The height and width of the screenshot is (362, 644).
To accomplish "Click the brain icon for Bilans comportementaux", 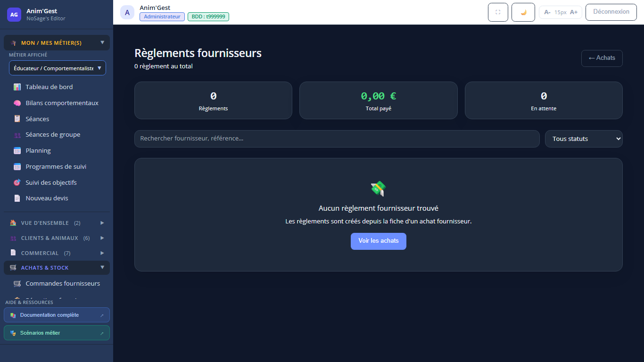I will point(17,103).
